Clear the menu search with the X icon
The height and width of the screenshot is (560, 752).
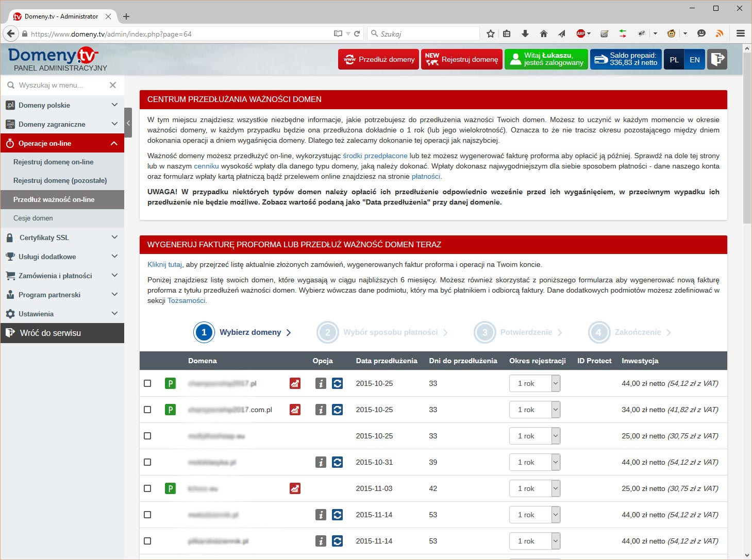point(113,85)
